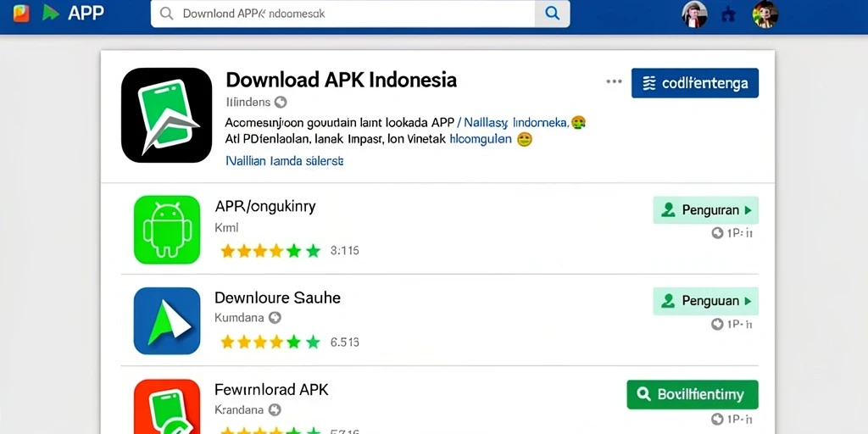This screenshot has height=434, width=868.
Task: Click clock icon under Dewnloure Sauhe Penguuan button
Action: 717,325
